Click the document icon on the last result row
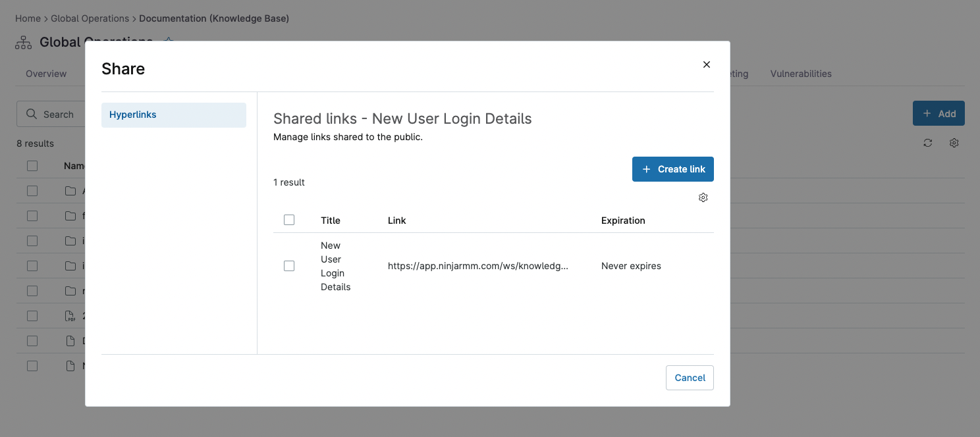Viewport: 980px width, 437px height. click(x=70, y=365)
